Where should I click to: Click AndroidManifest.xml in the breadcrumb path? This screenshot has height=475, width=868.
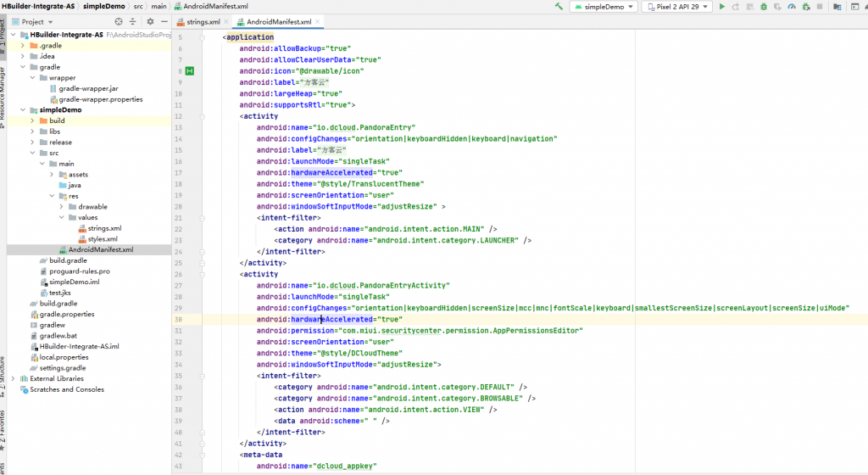pyautogui.click(x=211, y=6)
